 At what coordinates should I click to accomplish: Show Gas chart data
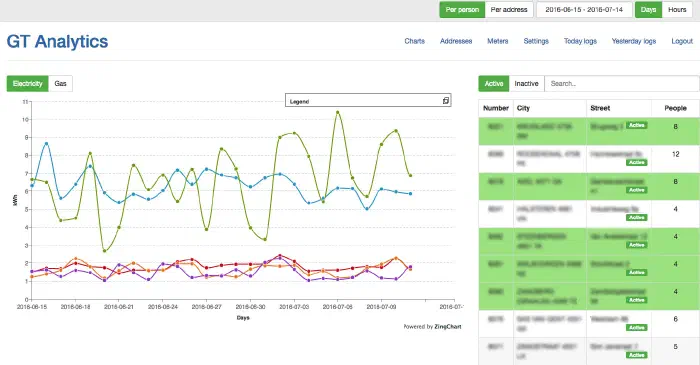(60, 83)
